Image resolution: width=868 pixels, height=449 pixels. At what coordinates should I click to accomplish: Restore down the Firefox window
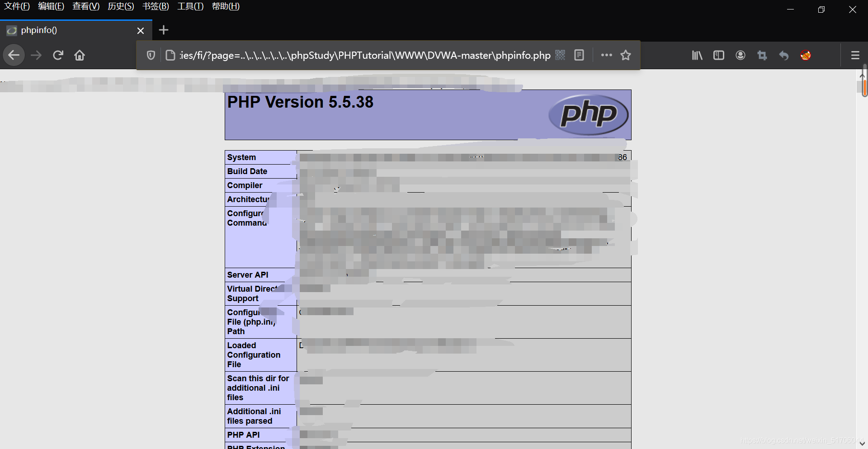tap(821, 9)
